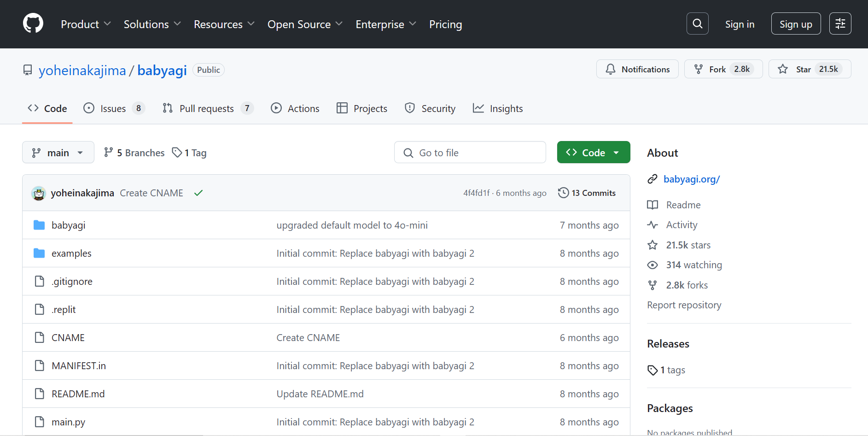Image resolution: width=868 pixels, height=436 pixels.
Task: Open the main branch selector dropdown
Action: coord(58,152)
